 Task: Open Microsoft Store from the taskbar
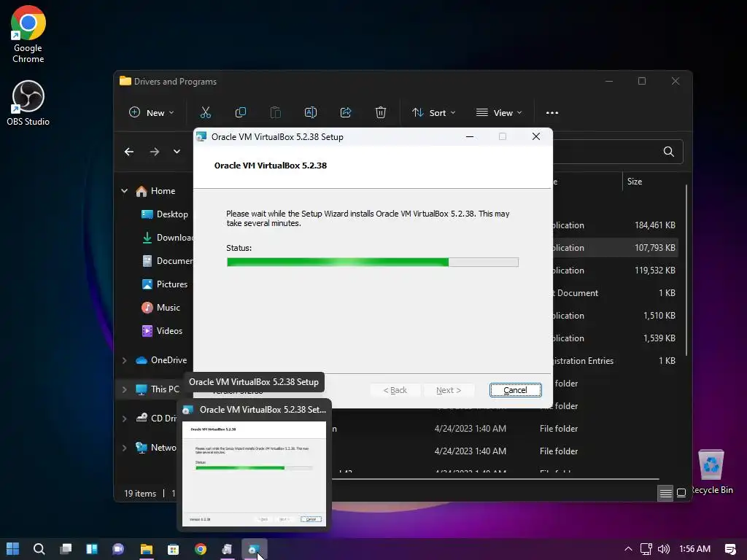coord(174,549)
